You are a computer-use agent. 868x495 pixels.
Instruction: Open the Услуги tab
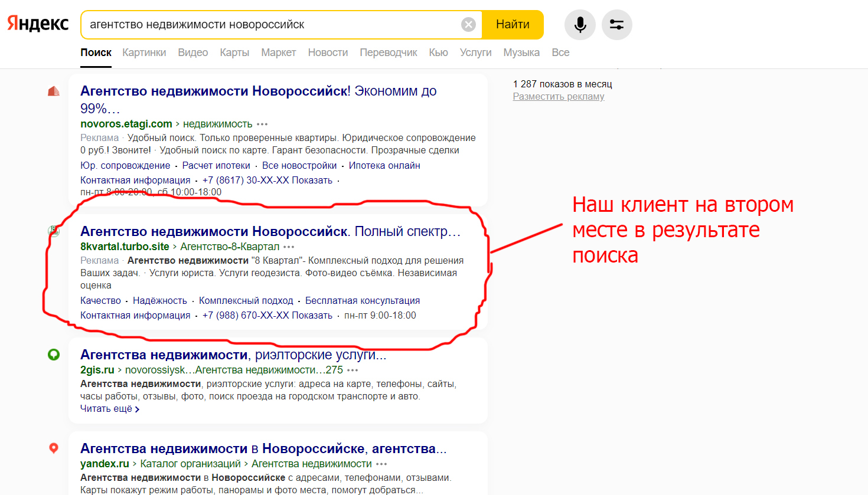point(476,53)
